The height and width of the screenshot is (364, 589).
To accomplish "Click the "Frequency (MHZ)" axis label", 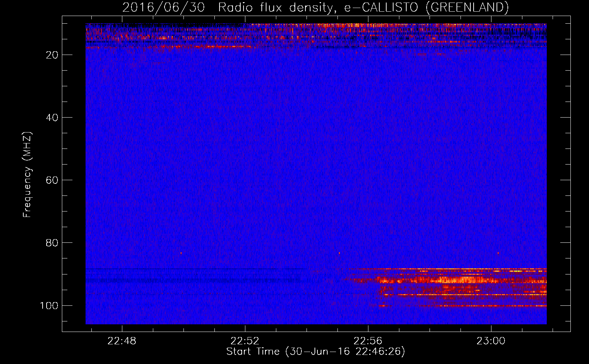I will point(27,175).
